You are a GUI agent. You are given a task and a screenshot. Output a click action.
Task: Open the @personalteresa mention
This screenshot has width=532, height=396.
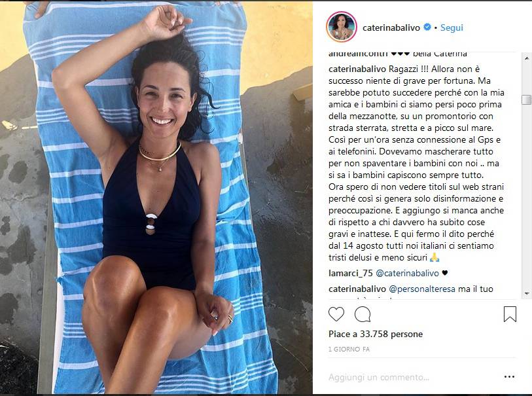421,289
